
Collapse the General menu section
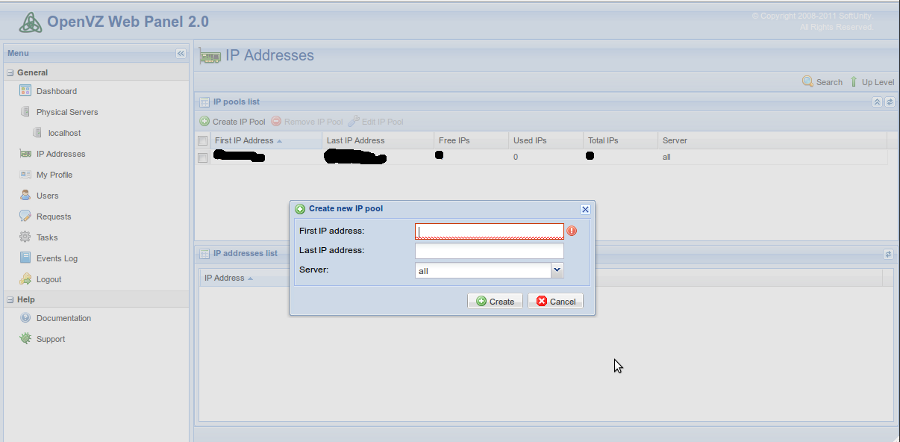tap(10, 73)
